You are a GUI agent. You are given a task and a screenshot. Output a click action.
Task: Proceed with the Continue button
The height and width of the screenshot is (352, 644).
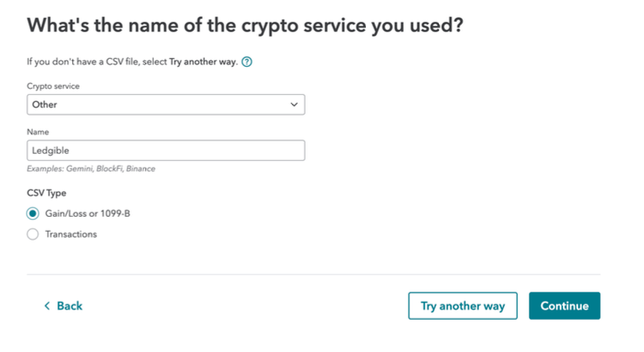[565, 306]
